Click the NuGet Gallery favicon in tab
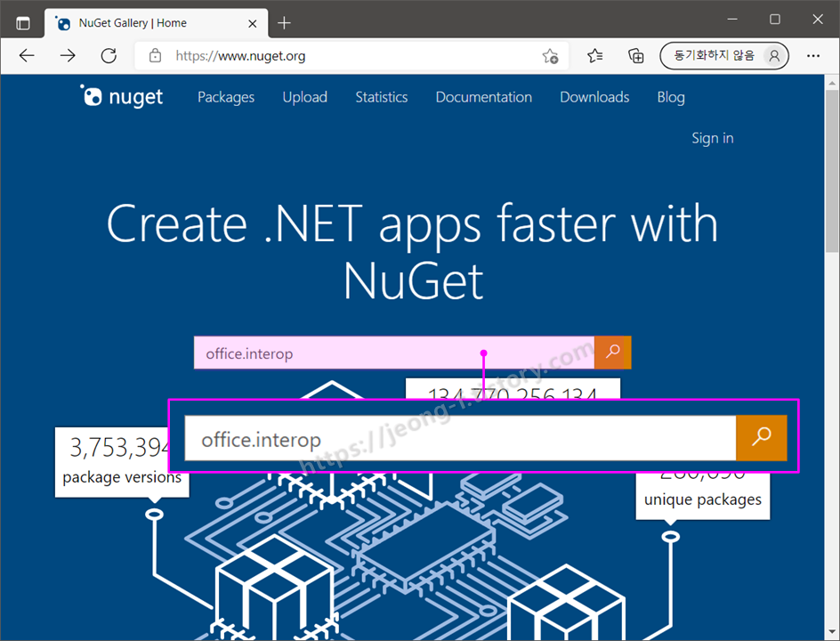Viewport: 840px width, 641px height. coord(63,23)
